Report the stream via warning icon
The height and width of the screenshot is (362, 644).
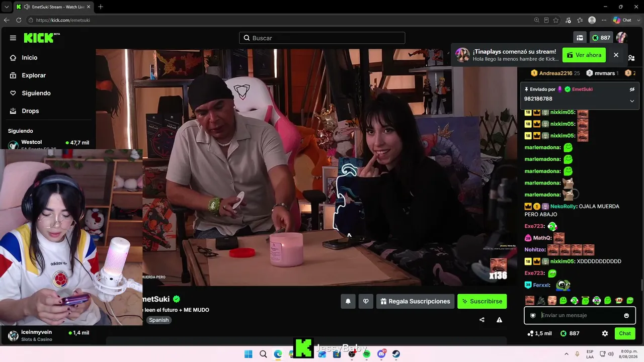[x=499, y=320]
